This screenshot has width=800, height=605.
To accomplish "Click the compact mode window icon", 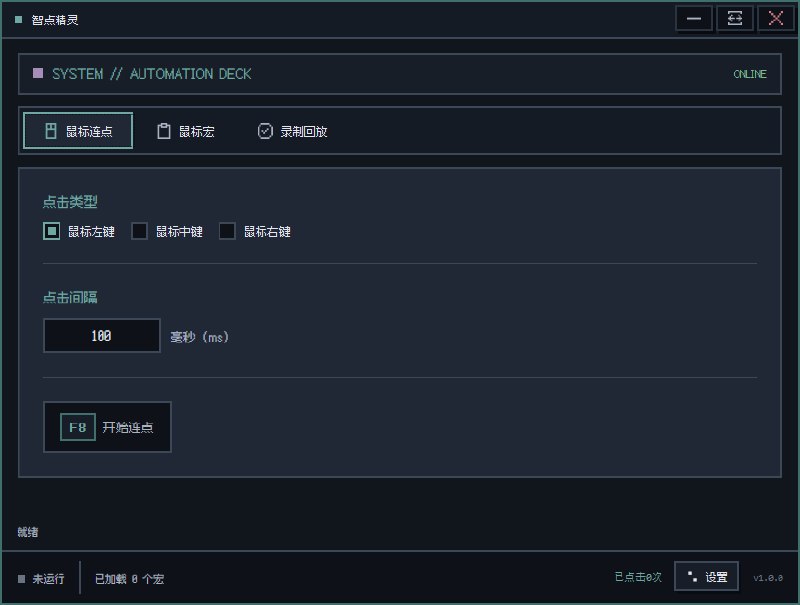I will click(x=735, y=19).
